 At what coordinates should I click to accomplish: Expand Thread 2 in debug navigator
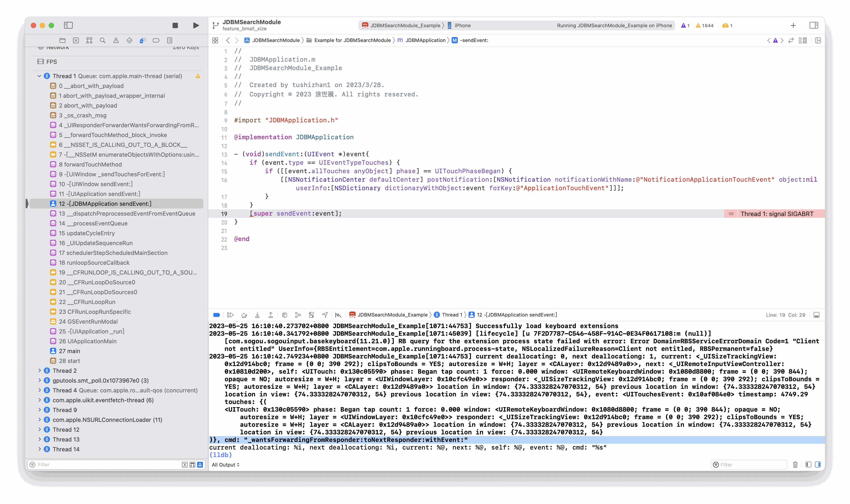tap(39, 371)
